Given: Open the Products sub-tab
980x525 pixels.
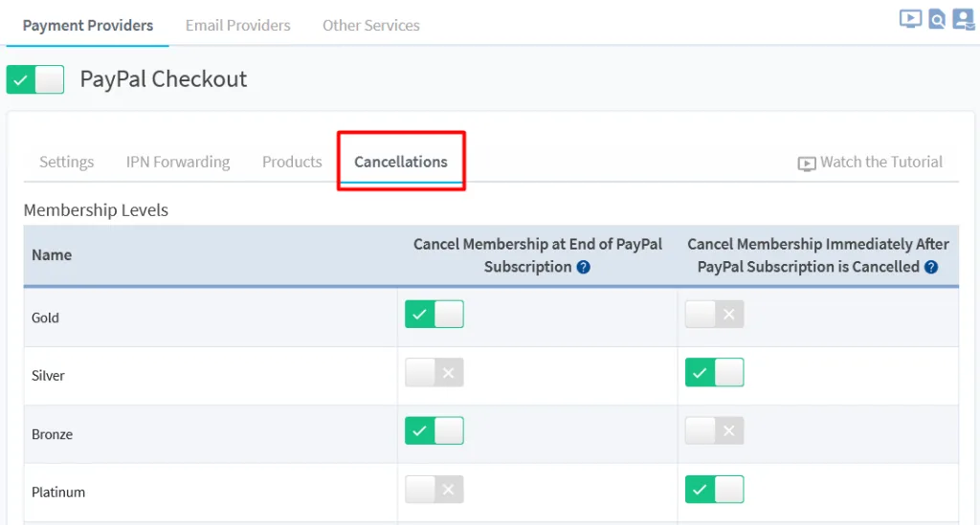Looking at the screenshot, I should click(292, 163).
